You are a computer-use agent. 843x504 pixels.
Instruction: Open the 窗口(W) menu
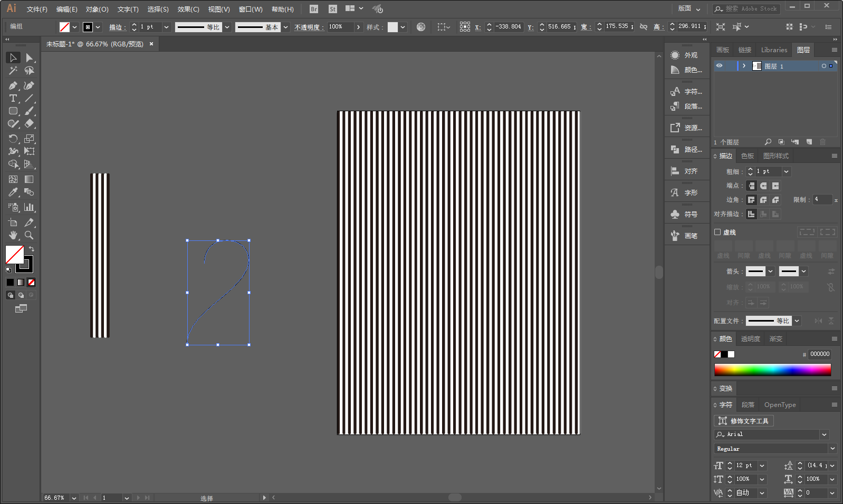point(251,9)
